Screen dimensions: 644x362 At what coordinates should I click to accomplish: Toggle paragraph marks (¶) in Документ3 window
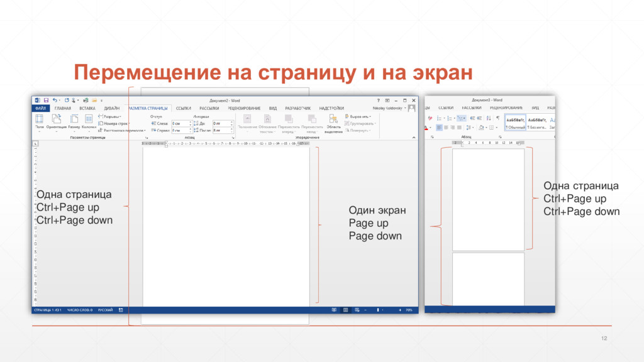pyautogui.click(x=498, y=118)
